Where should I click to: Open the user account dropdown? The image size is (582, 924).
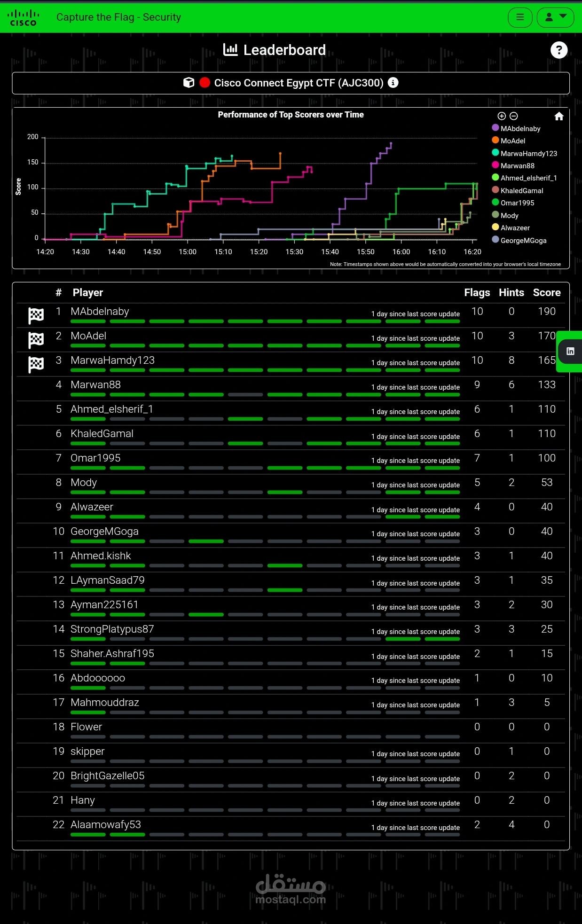tap(555, 17)
